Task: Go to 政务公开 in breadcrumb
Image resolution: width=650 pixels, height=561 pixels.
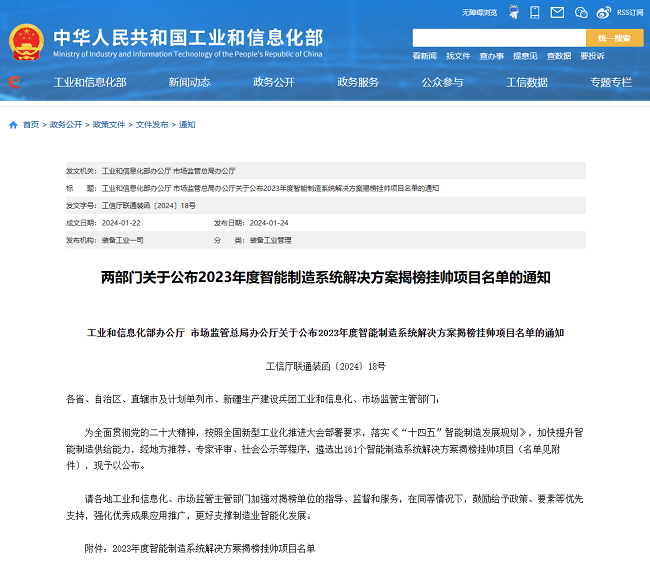Action: (x=66, y=125)
